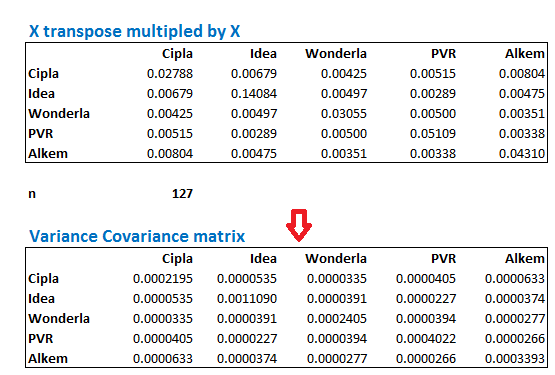Click 0.00351 in the Wonderla row
Viewport: 555px width, 375px height.
coord(522,114)
